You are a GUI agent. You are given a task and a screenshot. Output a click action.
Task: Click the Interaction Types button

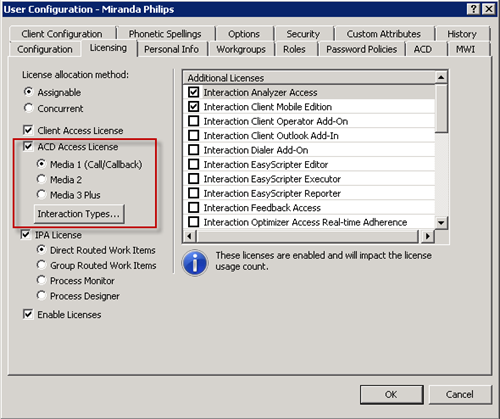click(79, 214)
